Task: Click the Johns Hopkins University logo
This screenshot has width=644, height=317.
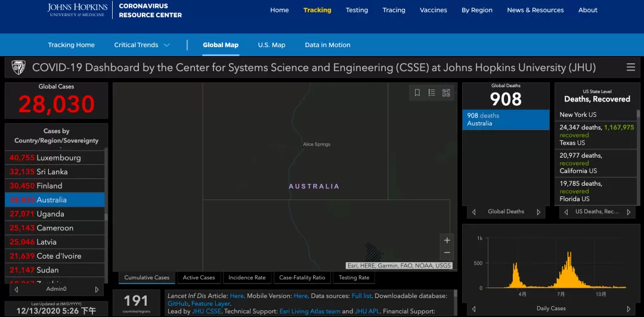Action: point(78,10)
